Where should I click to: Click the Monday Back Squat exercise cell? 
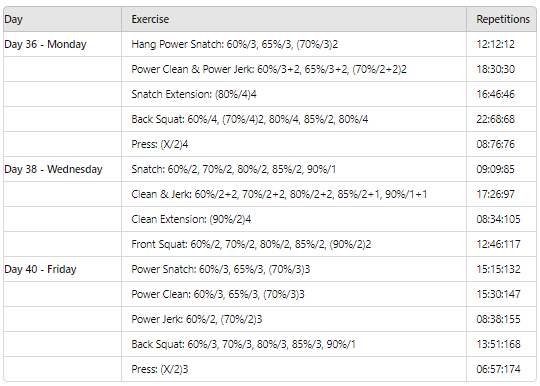[294, 119]
